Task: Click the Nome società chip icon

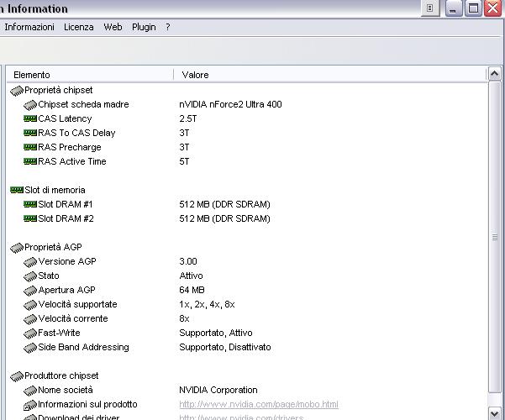Action: 30,391
